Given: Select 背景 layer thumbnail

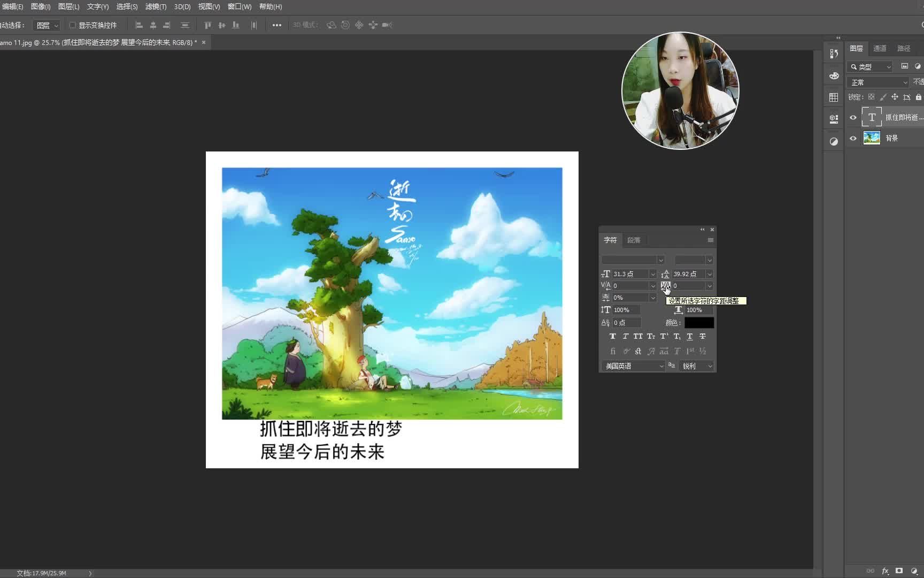Looking at the screenshot, I should coord(872,138).
